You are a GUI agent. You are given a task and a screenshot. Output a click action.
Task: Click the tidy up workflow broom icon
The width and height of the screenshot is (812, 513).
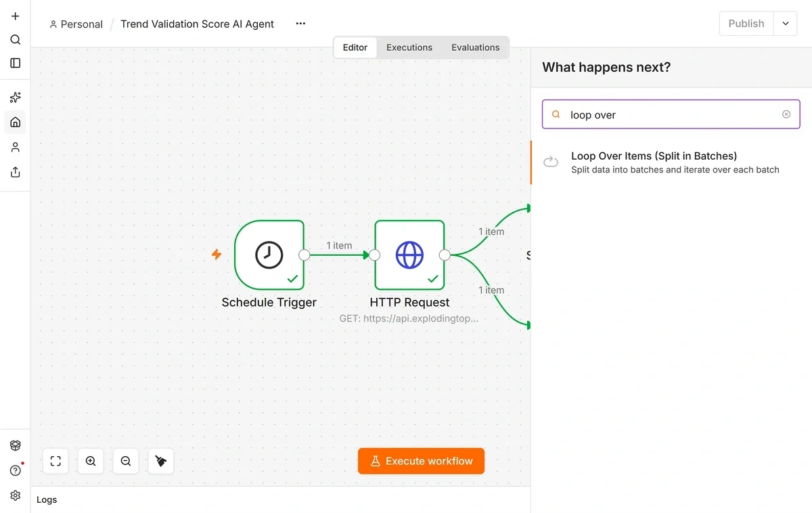(161, 461)
